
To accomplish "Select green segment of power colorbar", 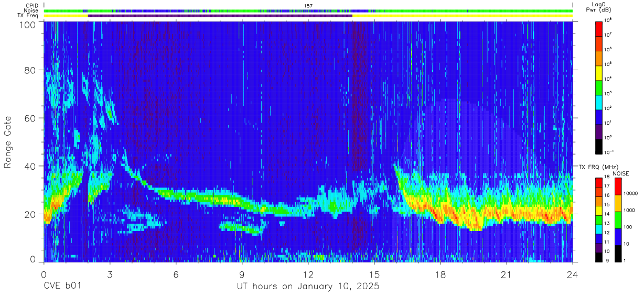I will tap(599, 87).
